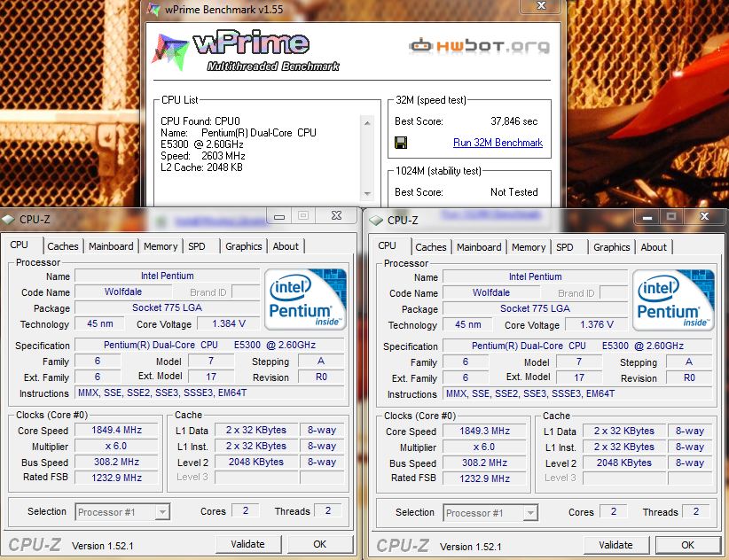
Task: Click Socket 775 LGA package in right CPU-Z
Action: click(535, 308)
